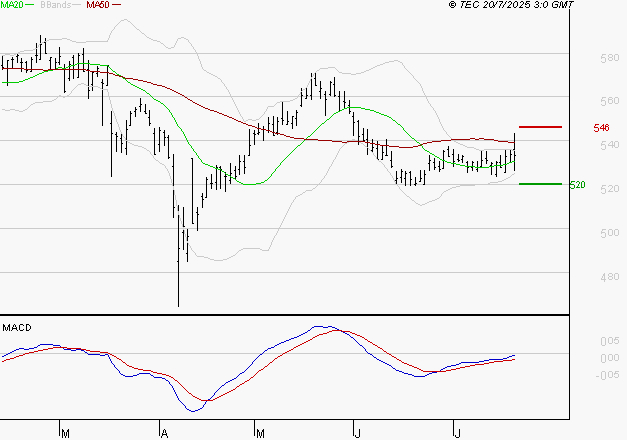This screenshot has width=627, height=440.
Task: Click the second M month marker
Action: click(260, 433)
